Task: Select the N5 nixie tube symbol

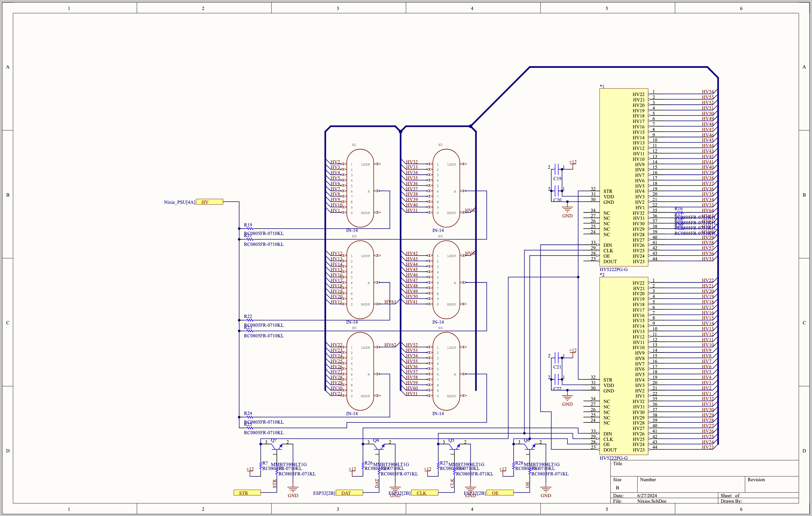Action: [360, 371]
